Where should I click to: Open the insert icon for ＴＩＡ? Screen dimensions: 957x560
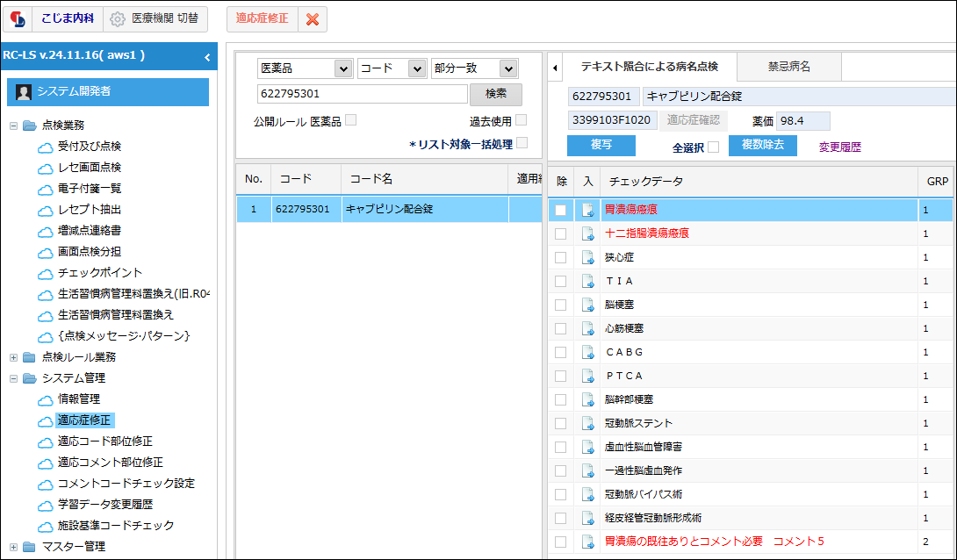(587, 281)
